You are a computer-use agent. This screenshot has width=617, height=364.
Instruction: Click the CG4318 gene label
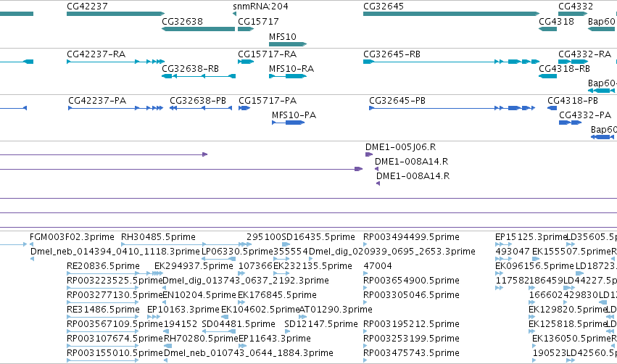556,21
